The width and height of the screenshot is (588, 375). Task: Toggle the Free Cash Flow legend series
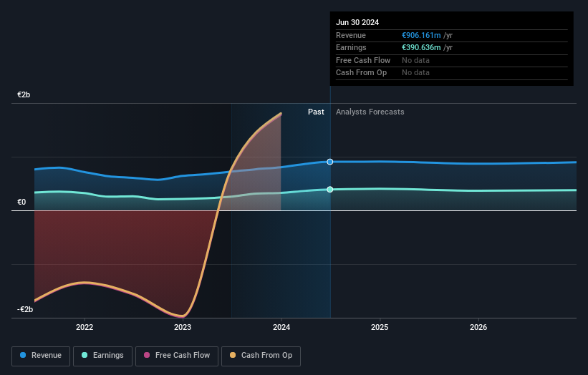tap(177, 356)
